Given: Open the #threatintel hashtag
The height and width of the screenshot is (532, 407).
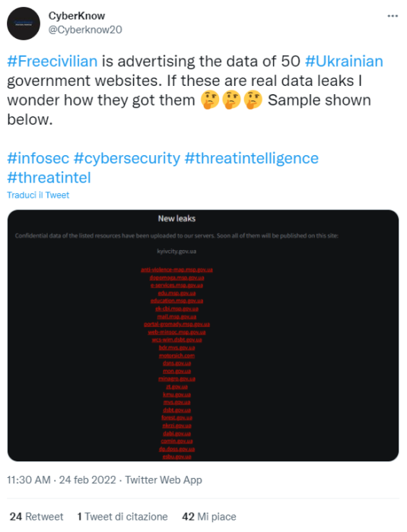Looking at the screenshot, I should 49,178.
